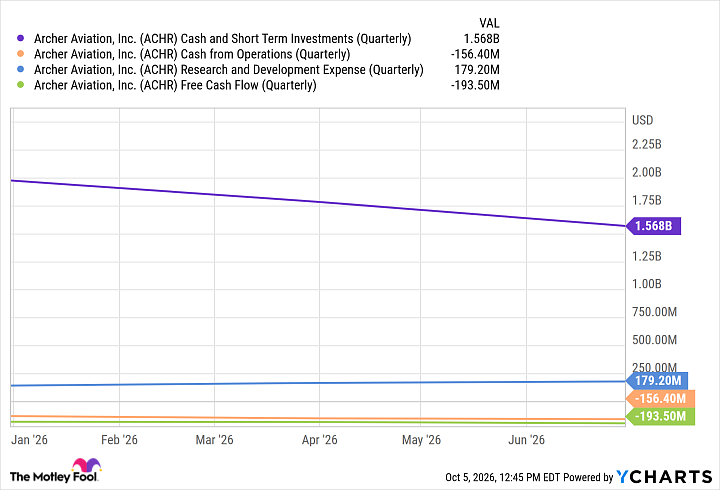This screenshot has height=490, width=720.
Task: Click the Jun '26 x-axis label
Action: [x=526, y=440]
